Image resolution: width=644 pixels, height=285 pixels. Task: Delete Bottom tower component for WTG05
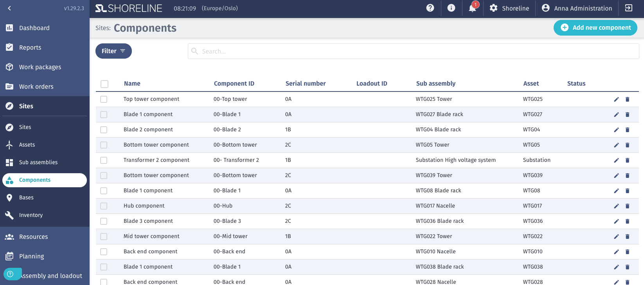click(x=627, y=145)
